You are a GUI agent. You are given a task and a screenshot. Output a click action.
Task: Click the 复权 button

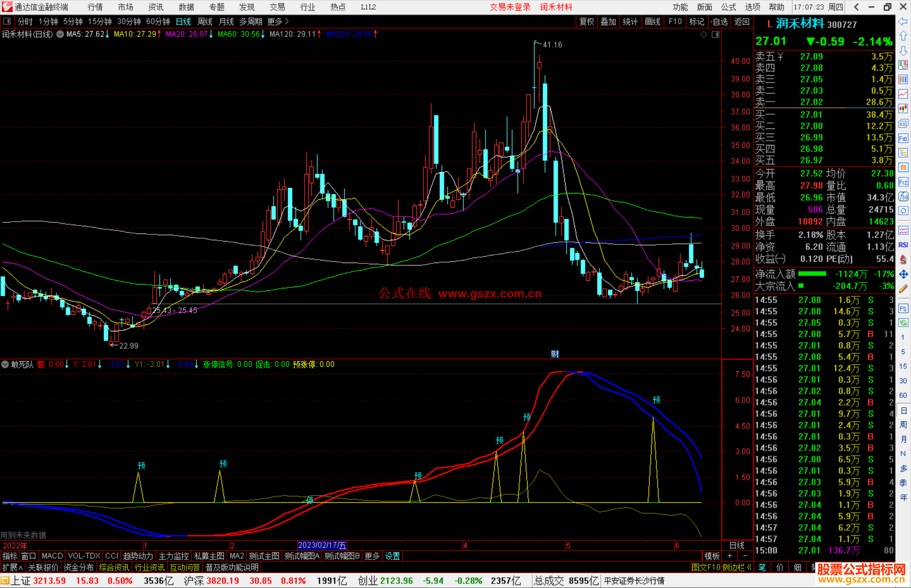587,21
